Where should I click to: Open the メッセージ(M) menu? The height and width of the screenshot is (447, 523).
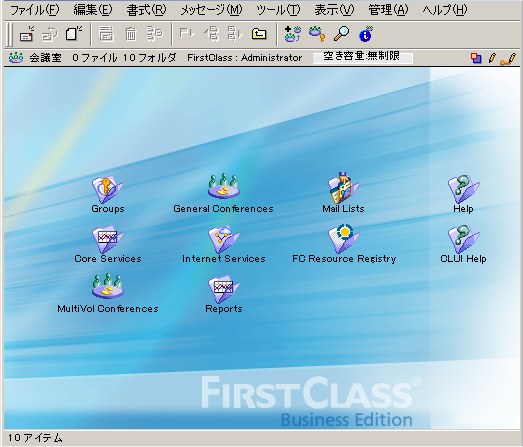(211, 10)
